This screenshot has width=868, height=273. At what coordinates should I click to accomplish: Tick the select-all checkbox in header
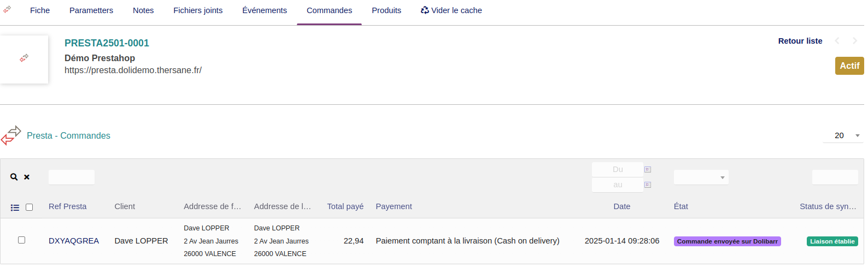30,207
